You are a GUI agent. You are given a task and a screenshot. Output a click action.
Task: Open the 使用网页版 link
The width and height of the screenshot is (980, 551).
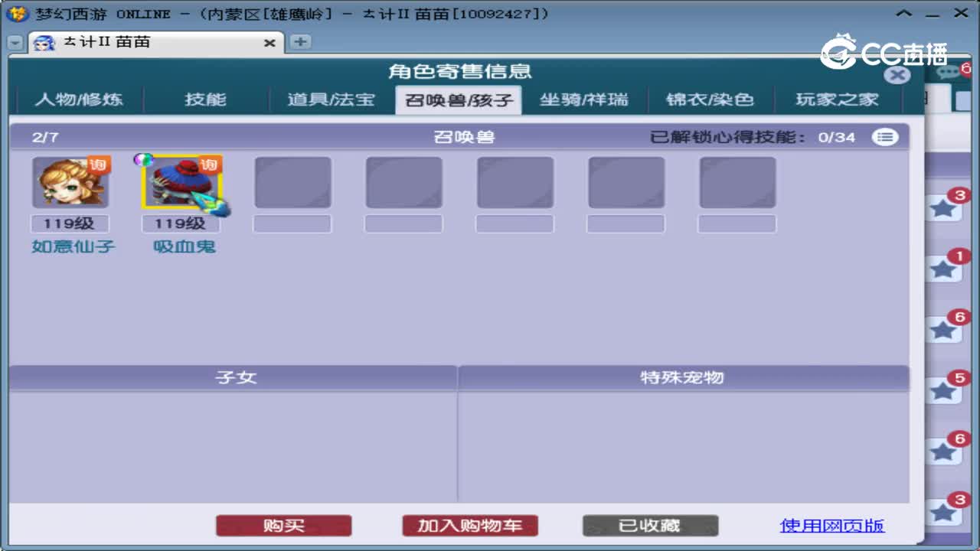[831, 525]
